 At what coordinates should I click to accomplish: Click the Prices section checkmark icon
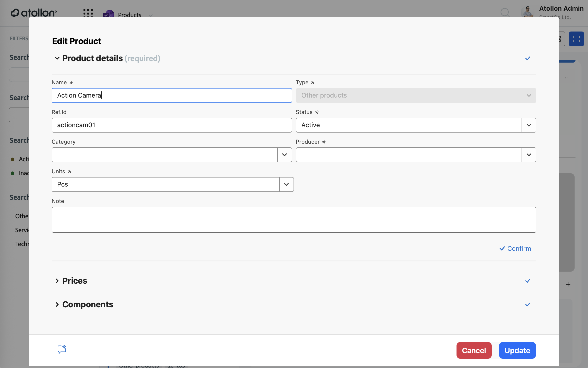[x=528, y=281]
